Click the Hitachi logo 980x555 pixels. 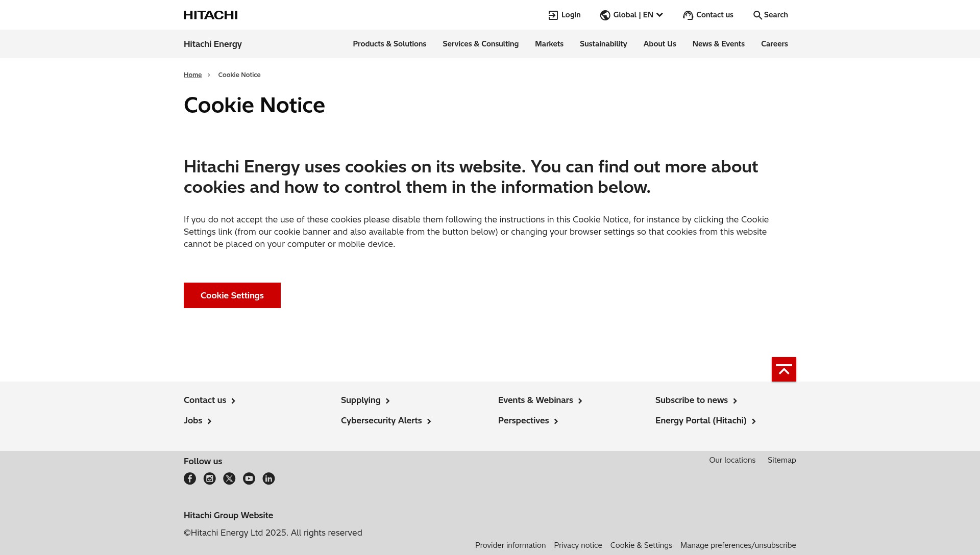tap(210, 15)
